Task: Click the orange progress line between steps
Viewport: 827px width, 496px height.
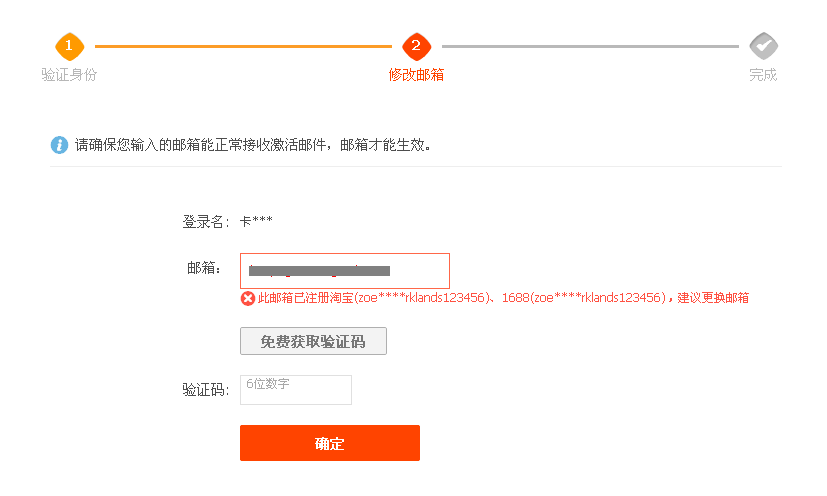Action: (x=243, y=46)
